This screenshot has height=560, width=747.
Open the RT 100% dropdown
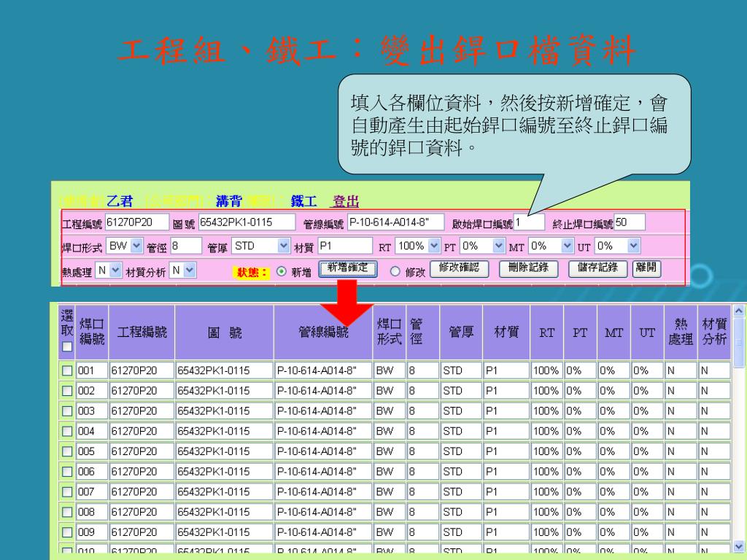[417, 246]
